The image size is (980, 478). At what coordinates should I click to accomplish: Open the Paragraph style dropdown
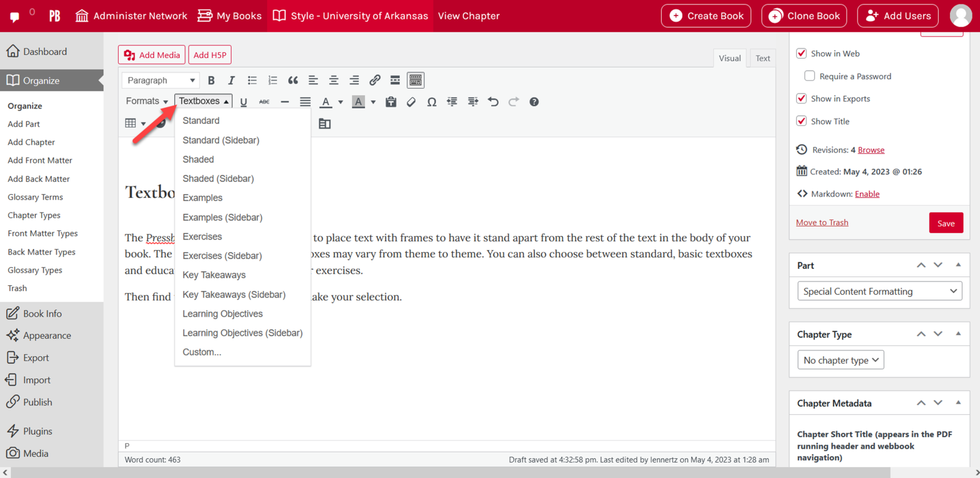pyautogui.click(x=160, y=80)
